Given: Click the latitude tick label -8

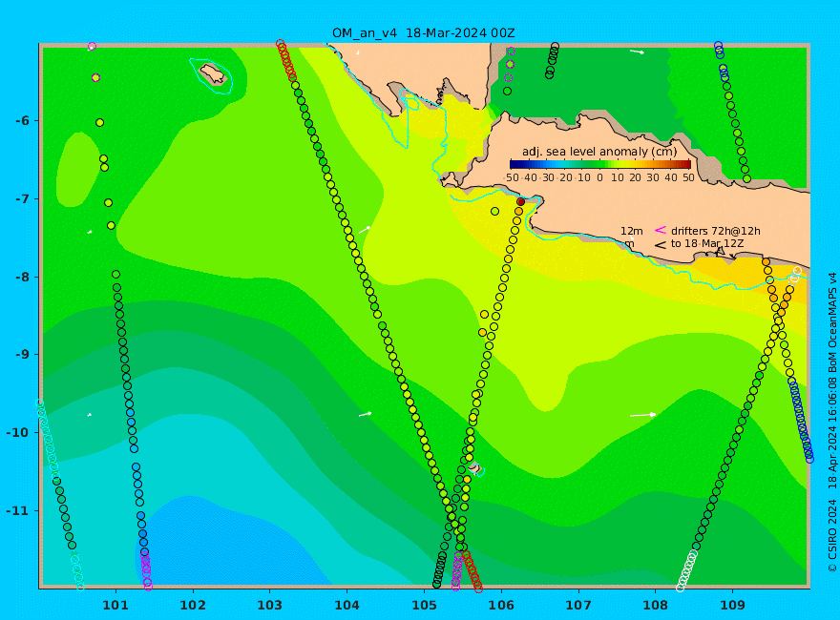Looking at the screenshot, I should coord(22,278).
